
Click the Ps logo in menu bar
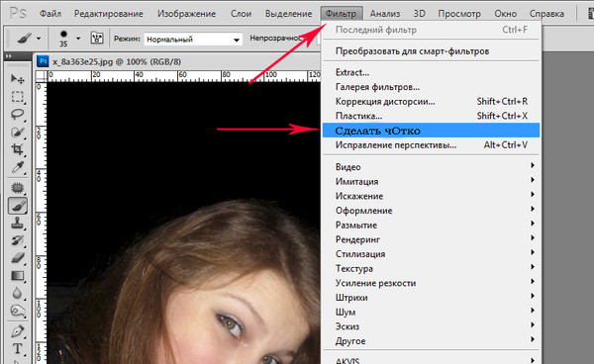click(x=18, y=14)
